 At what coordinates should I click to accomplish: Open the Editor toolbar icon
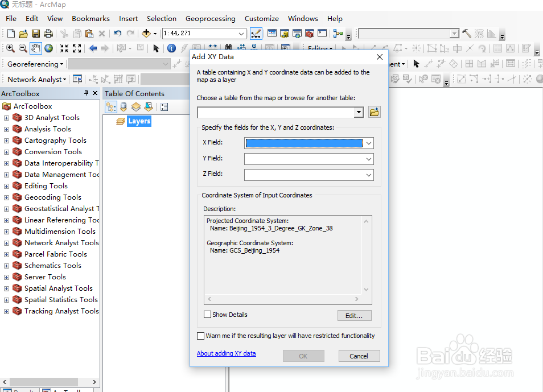(256, 34)
